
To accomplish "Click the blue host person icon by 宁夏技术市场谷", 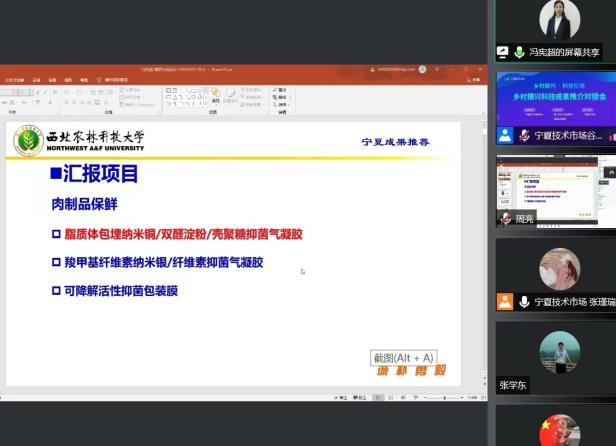I will click(505, 136).
